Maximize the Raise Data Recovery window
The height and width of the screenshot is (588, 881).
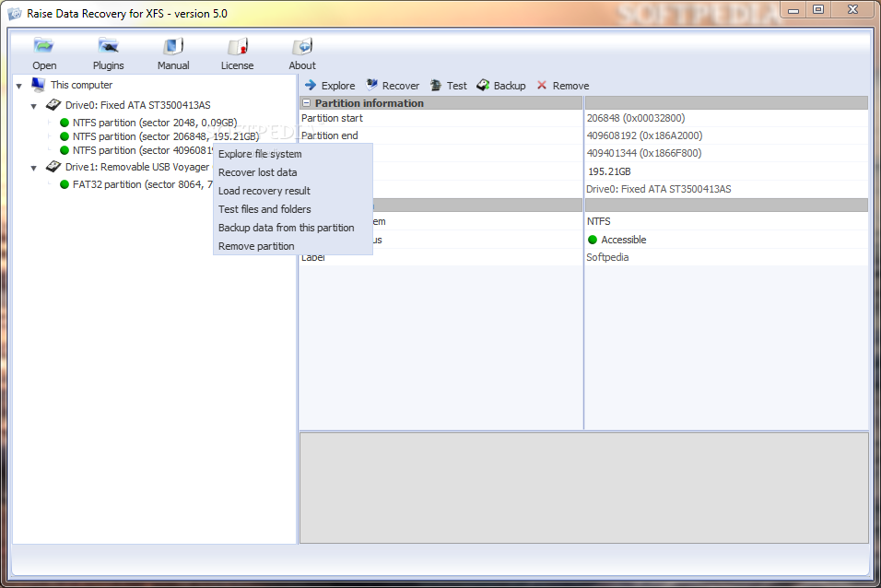(x=818, y=9)
